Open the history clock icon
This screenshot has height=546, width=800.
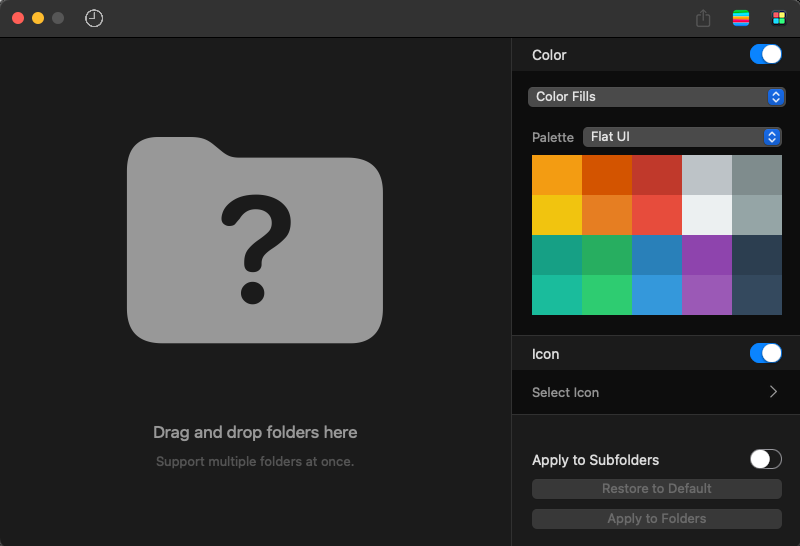[94, 18]
